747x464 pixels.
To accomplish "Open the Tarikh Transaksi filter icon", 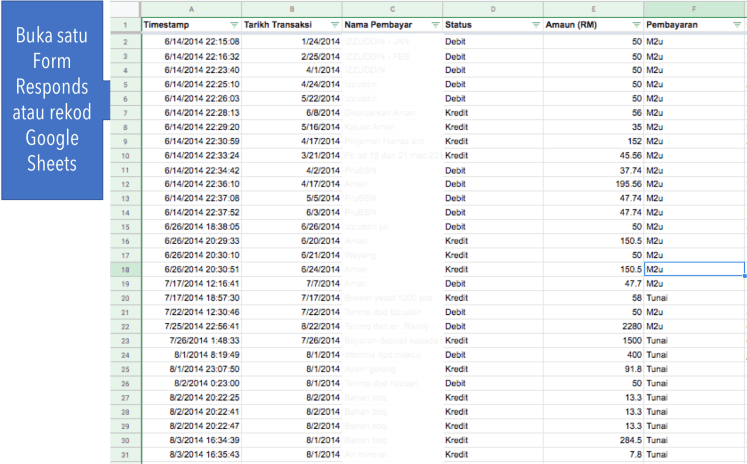I will 334,23.
